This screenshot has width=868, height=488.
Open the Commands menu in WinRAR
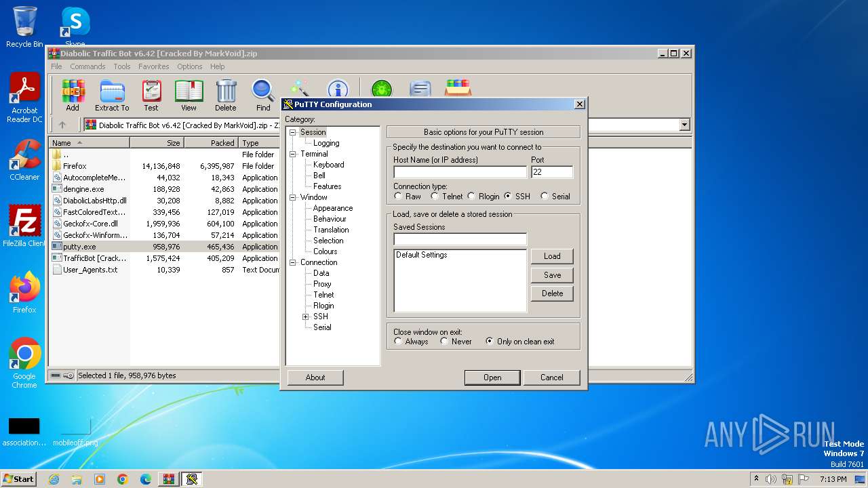point(87,66)
